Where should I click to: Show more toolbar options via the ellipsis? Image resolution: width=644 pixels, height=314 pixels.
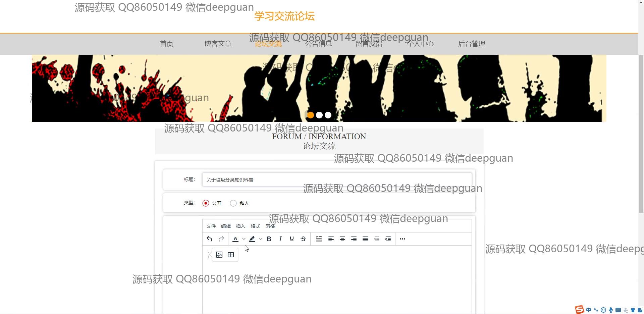tap(402, 239)
